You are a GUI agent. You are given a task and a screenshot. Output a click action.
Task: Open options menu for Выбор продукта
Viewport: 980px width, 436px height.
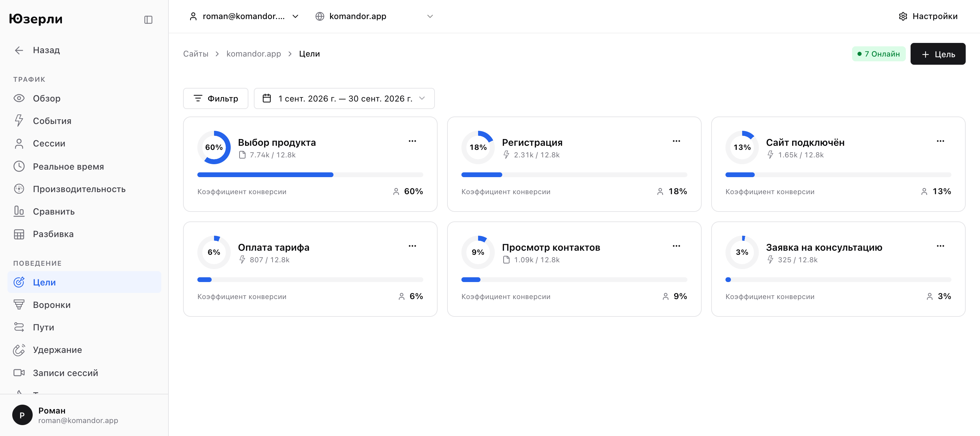pos(412,141)
